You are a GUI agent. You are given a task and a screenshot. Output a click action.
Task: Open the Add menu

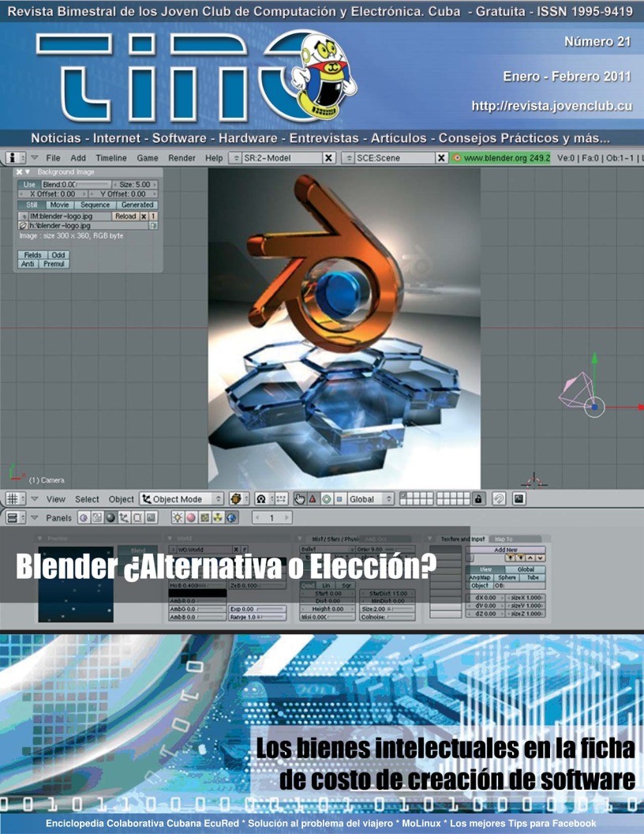coord(78,158)
